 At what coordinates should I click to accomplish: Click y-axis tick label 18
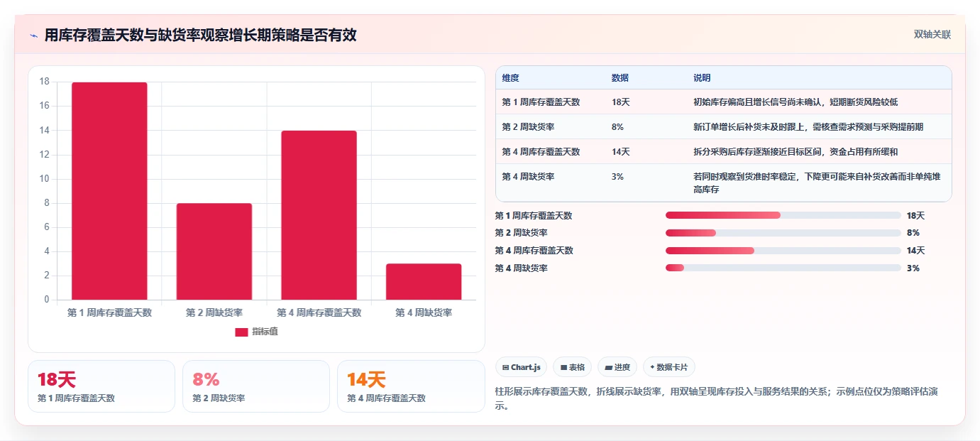(x=44, y=82)
